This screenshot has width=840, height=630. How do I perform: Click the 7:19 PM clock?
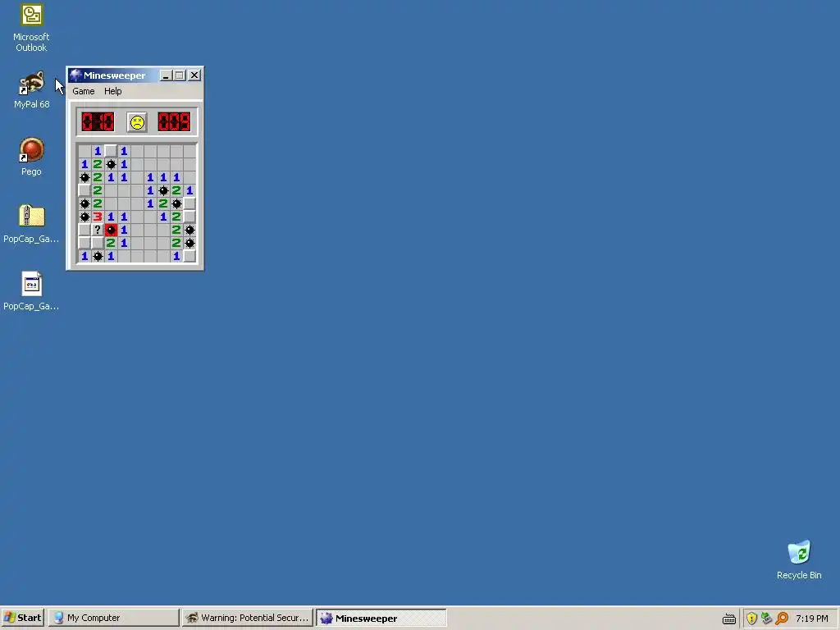811,619
